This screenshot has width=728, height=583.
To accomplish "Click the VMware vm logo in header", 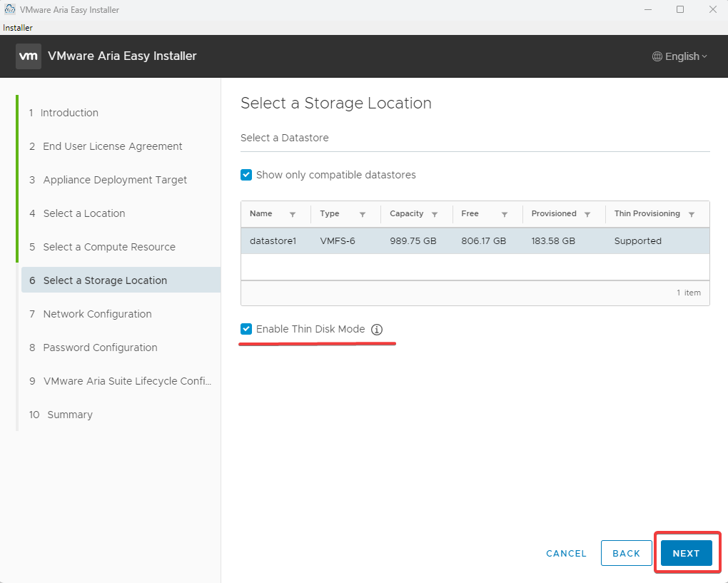I will coord(29,56).
